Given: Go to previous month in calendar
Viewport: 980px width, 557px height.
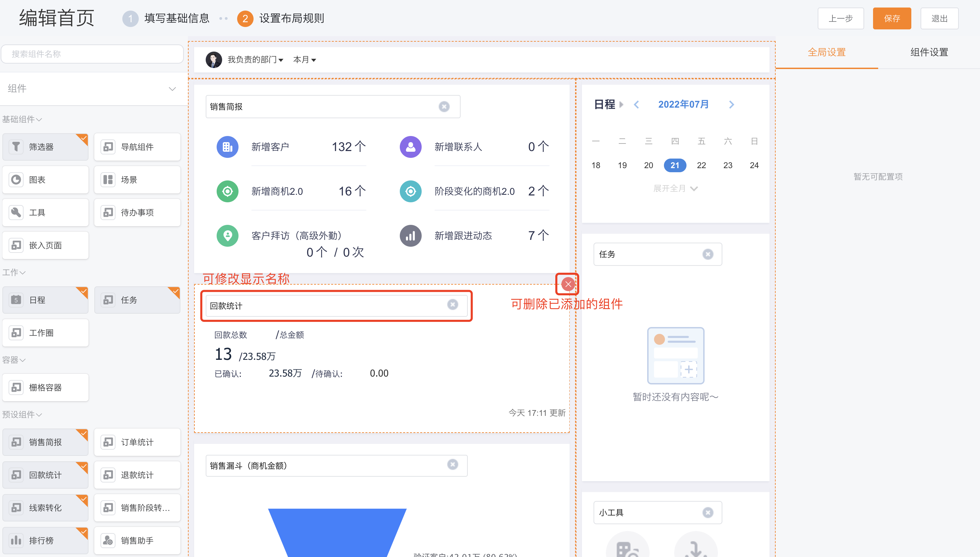Looking at the screenshot, I should [637, 105].
